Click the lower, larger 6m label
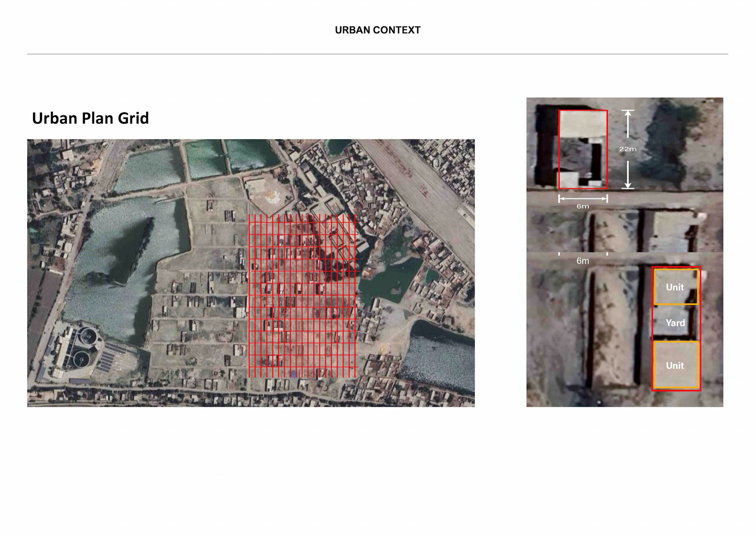Image resolution: width=756 pixels, height=535 pixels. [x=583, y=261]
